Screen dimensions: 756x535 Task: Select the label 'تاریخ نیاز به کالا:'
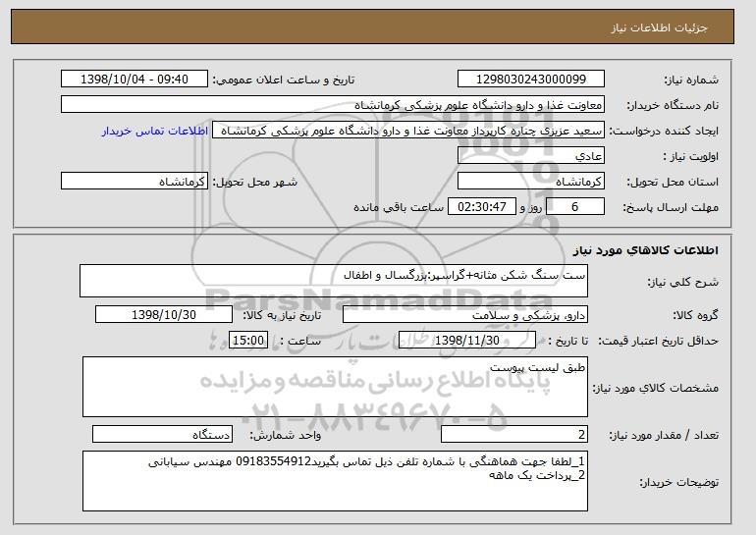282,316
